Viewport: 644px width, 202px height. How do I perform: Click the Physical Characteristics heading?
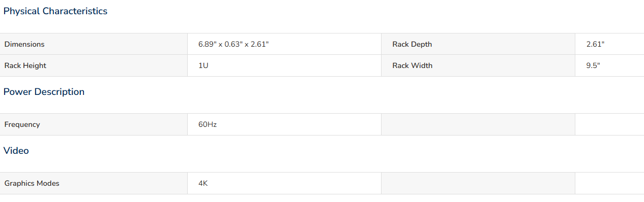(55, 11)
